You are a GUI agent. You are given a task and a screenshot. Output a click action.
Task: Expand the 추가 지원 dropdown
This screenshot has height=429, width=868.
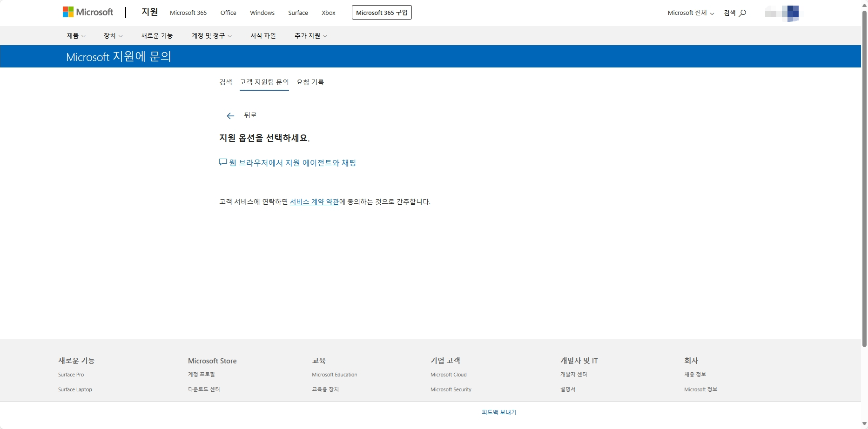311,36
